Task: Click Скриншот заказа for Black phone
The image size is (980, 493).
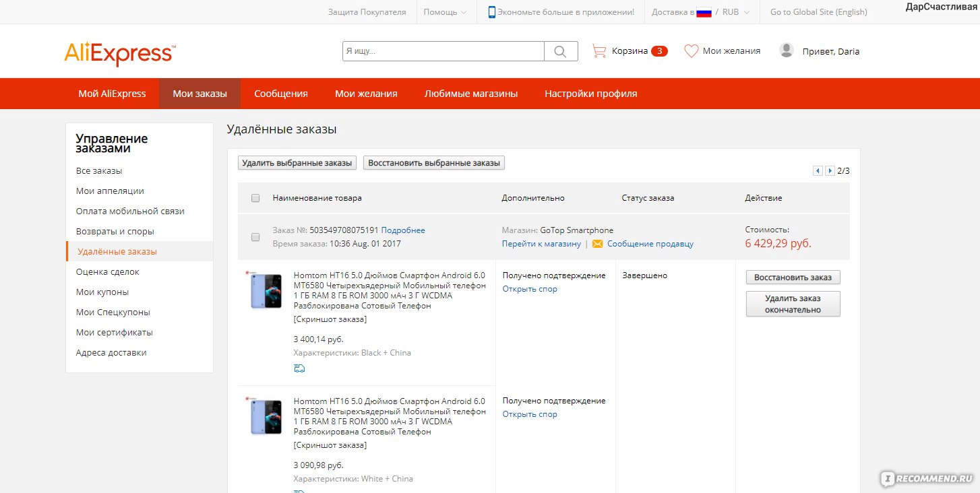Action: [x=330, y=319]
